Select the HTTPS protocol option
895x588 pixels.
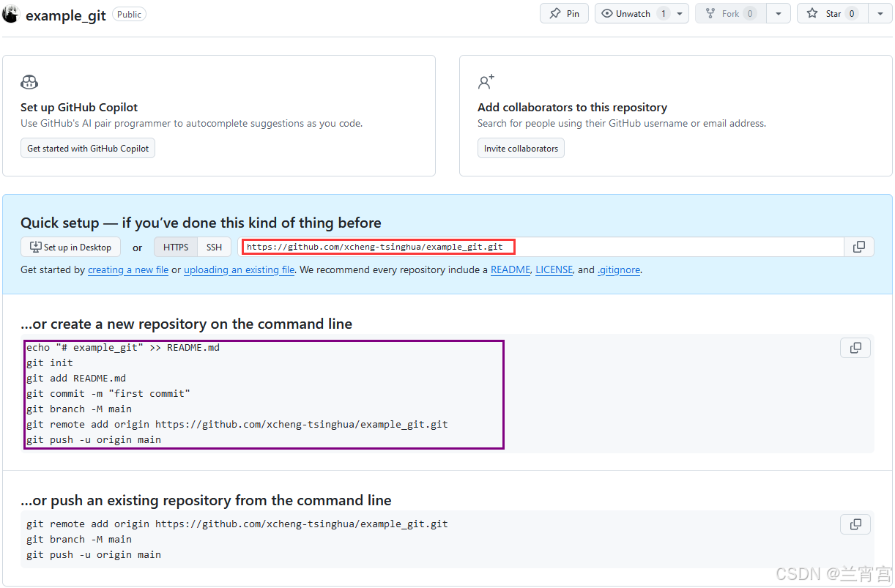coord(176,247)
